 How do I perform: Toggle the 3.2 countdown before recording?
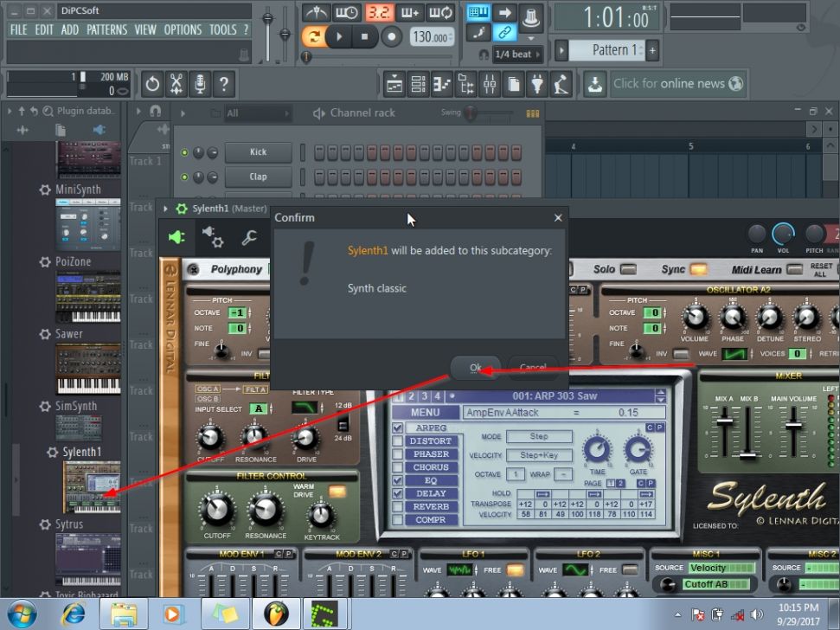click(x=379, y=12)
